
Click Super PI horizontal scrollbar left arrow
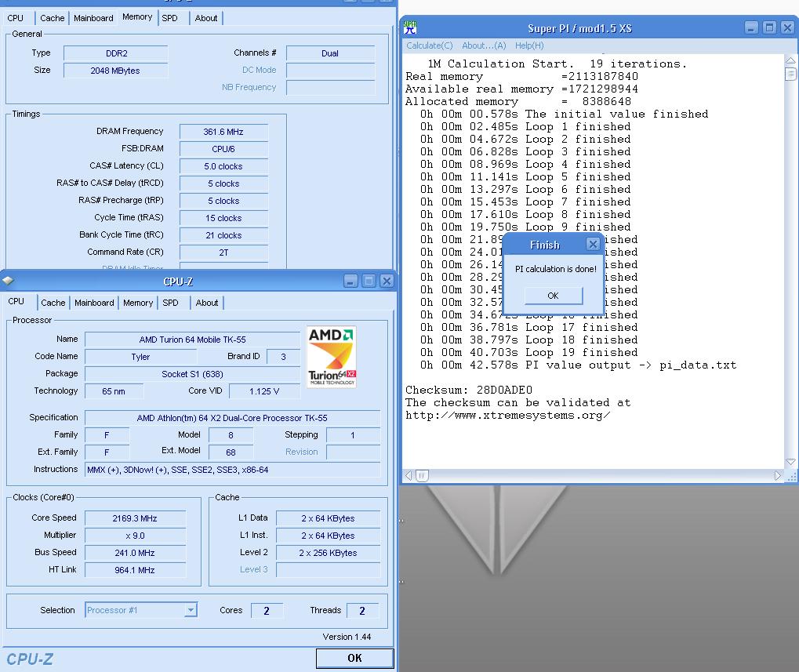tap(409, 475)
